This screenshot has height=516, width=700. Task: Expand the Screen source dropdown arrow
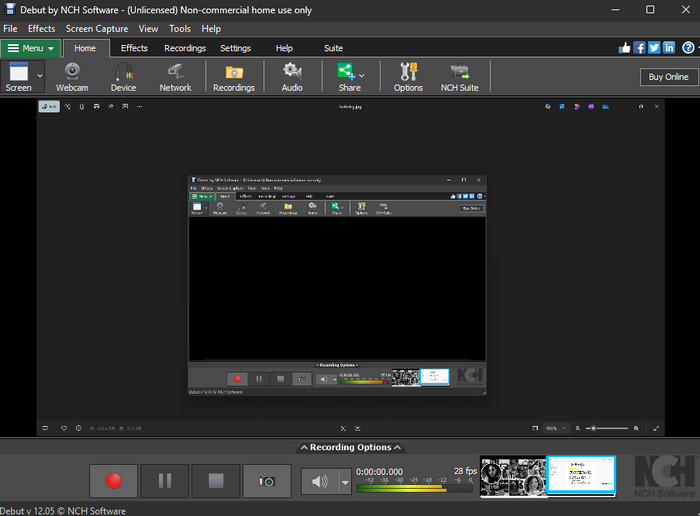40,76
